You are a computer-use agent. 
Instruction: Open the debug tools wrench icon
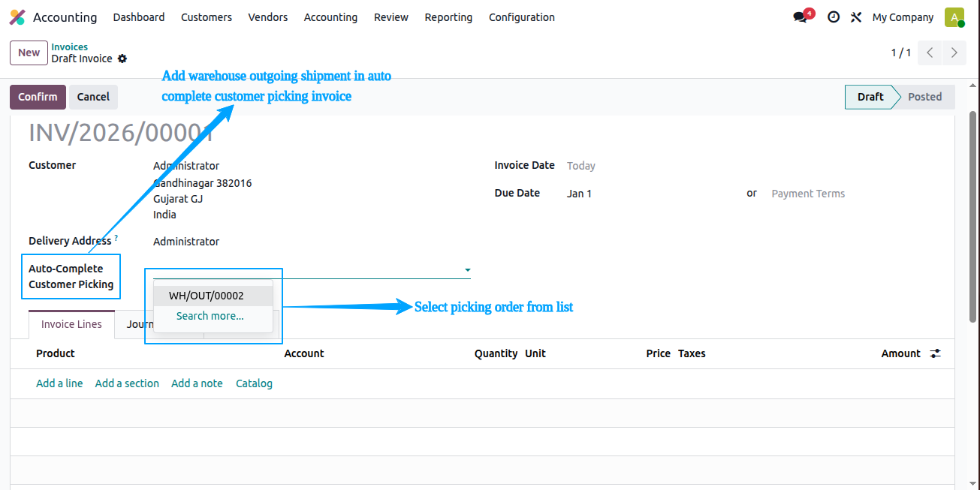click(856, 17)
